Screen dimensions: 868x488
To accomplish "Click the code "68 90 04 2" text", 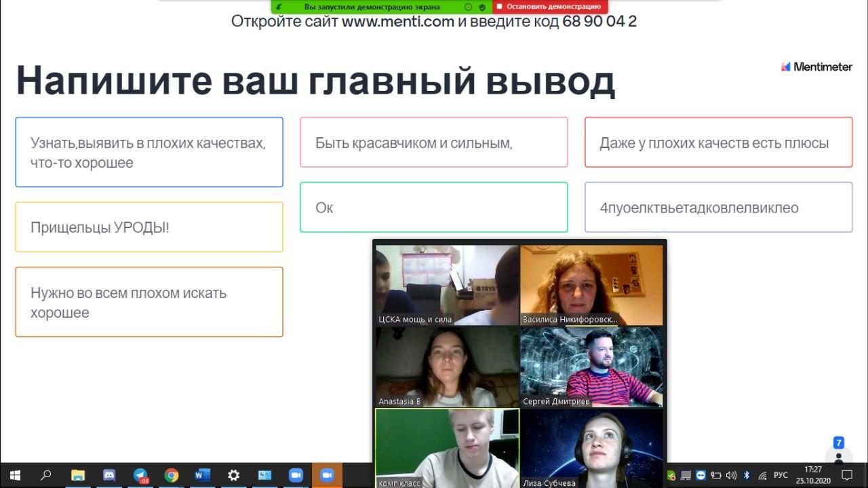I will 599,21.
